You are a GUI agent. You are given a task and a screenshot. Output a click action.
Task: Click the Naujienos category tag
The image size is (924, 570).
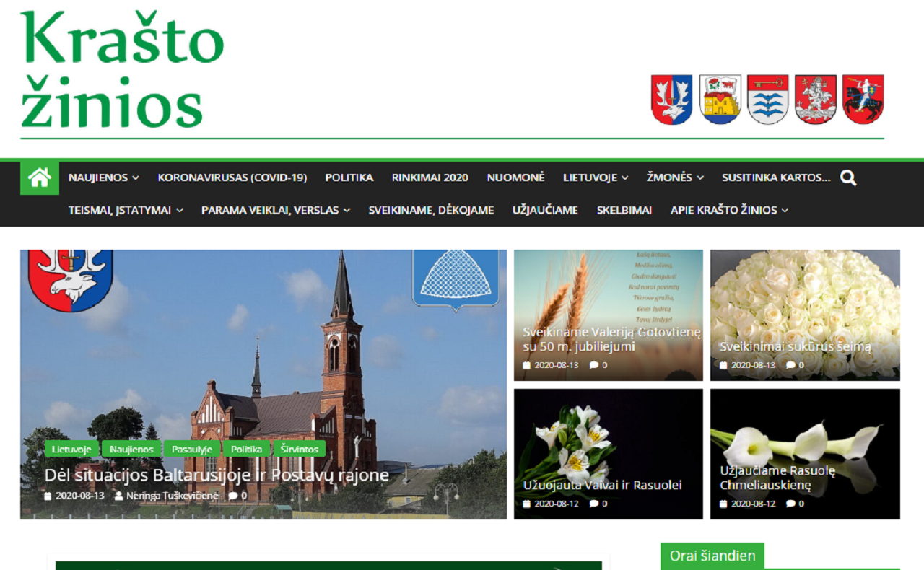(131, 449)
